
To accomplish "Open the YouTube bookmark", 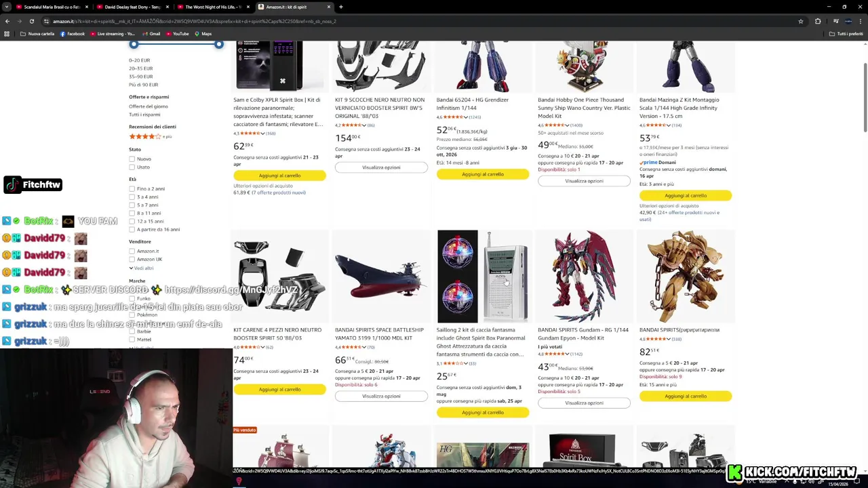I will click(177, 34).
